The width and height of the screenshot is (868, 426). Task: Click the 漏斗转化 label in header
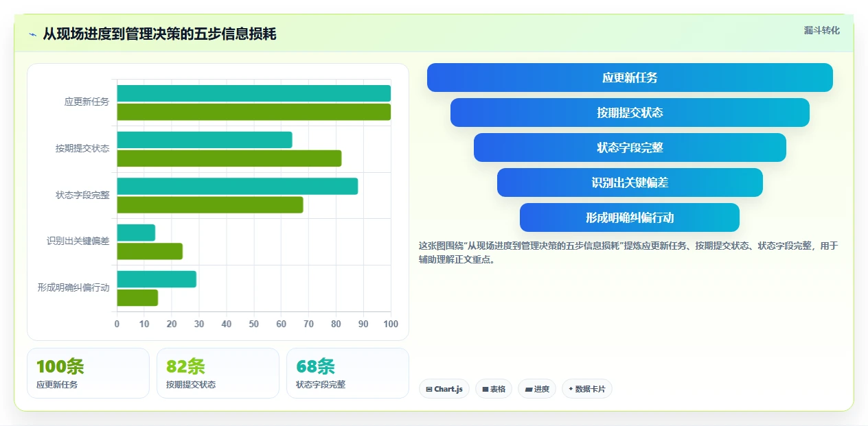tap(821, 30)
